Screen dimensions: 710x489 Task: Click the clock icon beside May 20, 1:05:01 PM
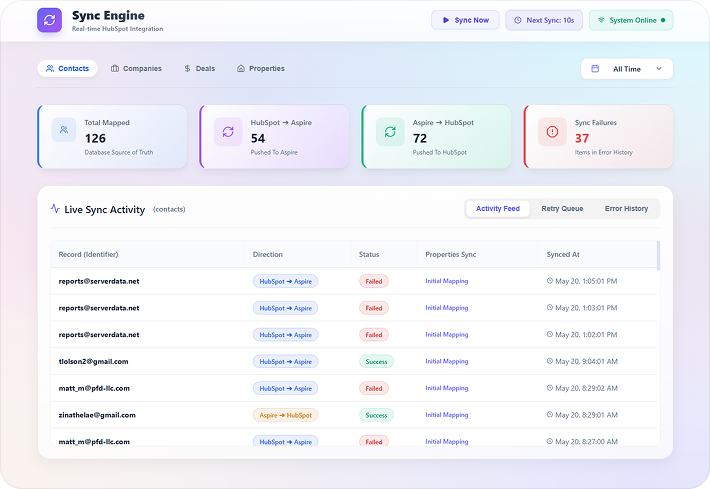[550, 281]
